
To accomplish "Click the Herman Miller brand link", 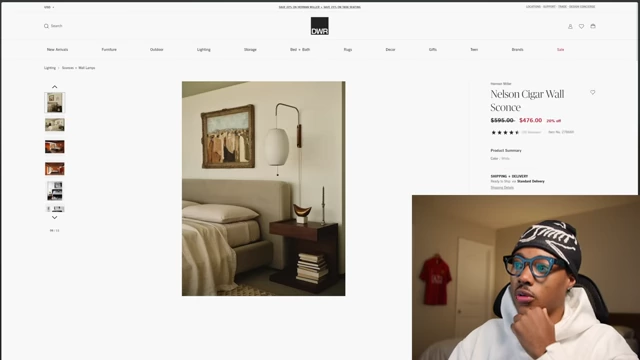I will [x=501, y=84].
